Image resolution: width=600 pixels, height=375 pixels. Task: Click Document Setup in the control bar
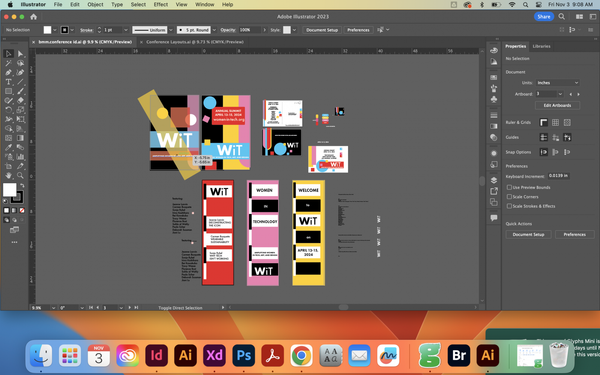pos(322,30)
